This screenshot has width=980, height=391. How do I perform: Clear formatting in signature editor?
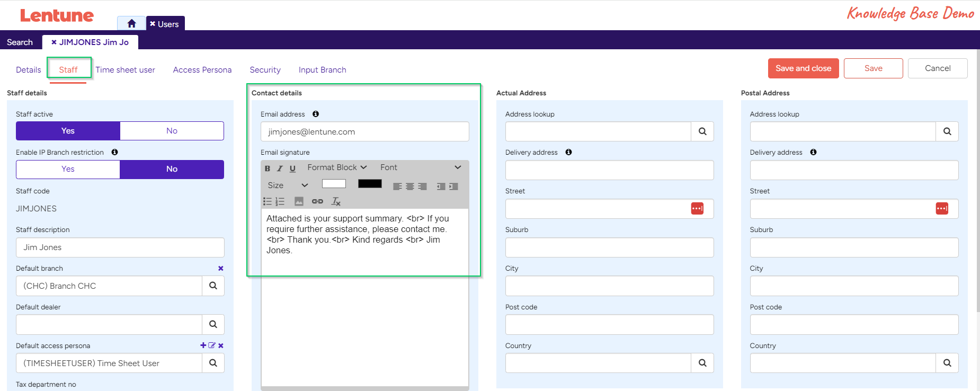tap(336, 201)
